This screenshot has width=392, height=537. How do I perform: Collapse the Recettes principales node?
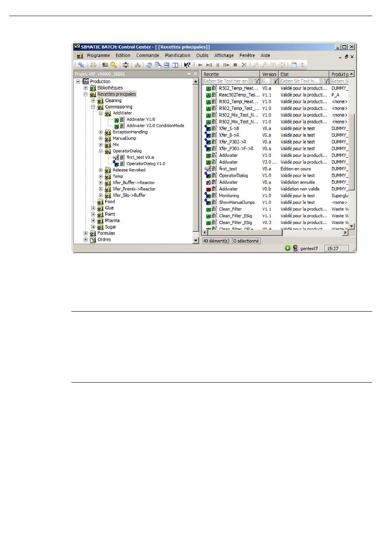[85, 94]
